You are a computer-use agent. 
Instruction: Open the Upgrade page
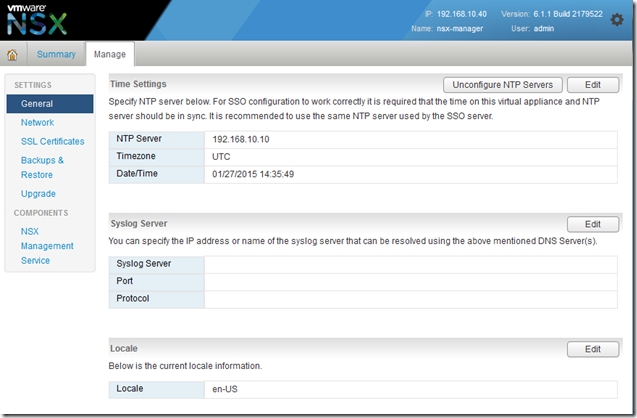pyautogui.click(x=38, y=194)
